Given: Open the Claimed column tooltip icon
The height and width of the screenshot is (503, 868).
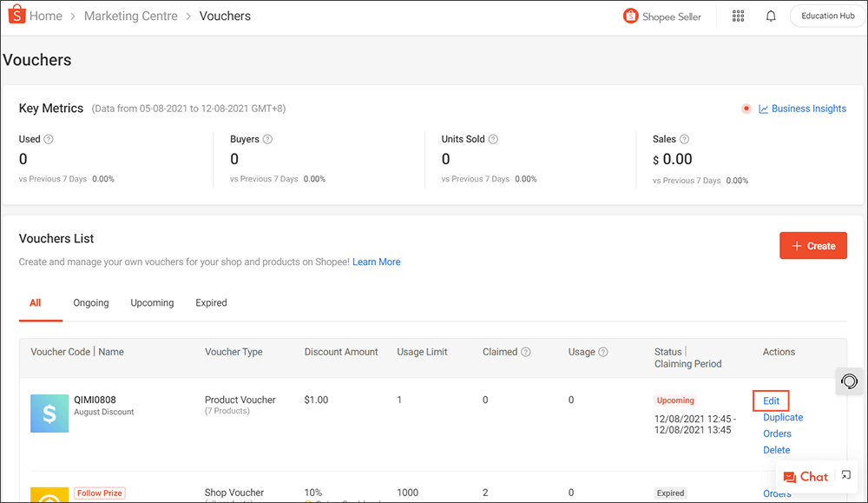Looking at the screenshot, I should (x=525, y=352).
